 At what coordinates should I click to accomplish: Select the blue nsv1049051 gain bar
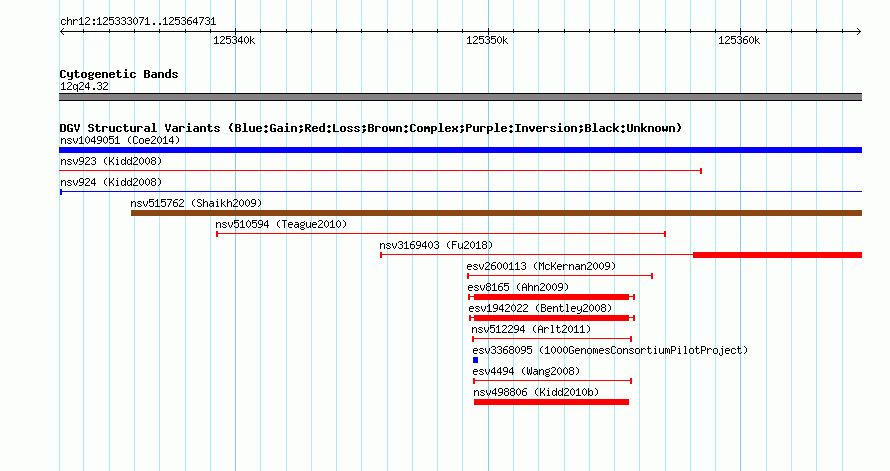coord(460,150)
